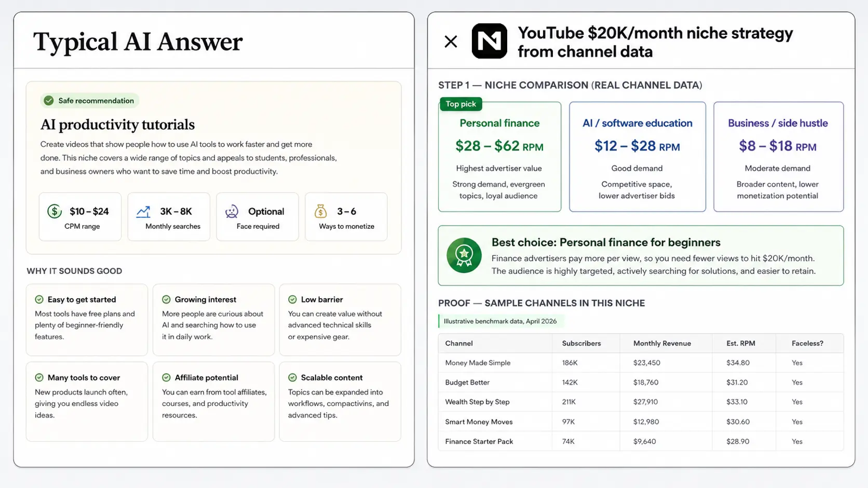The height and width of the screenshot is (488, 868).
Task: Click the 211K subscribers cell
Action: click(x=569, y=402)
